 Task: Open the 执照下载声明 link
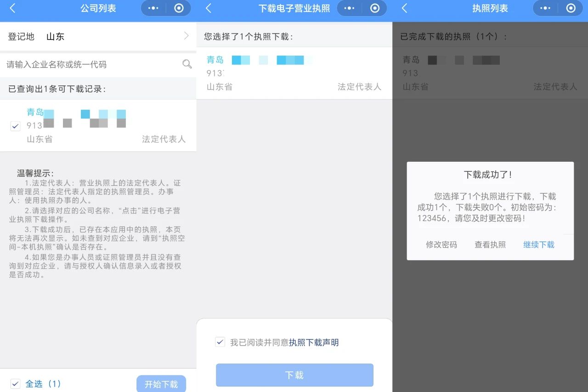point(314,342)
